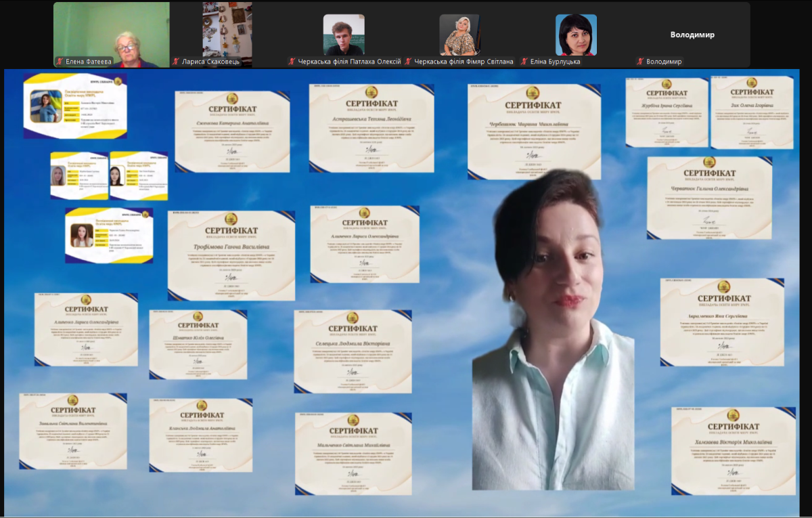This screenshot has height=518, width=812.
Task: Click the Астрашевська Тетяна Леонідівна certificate
Action: coord(371,129)
